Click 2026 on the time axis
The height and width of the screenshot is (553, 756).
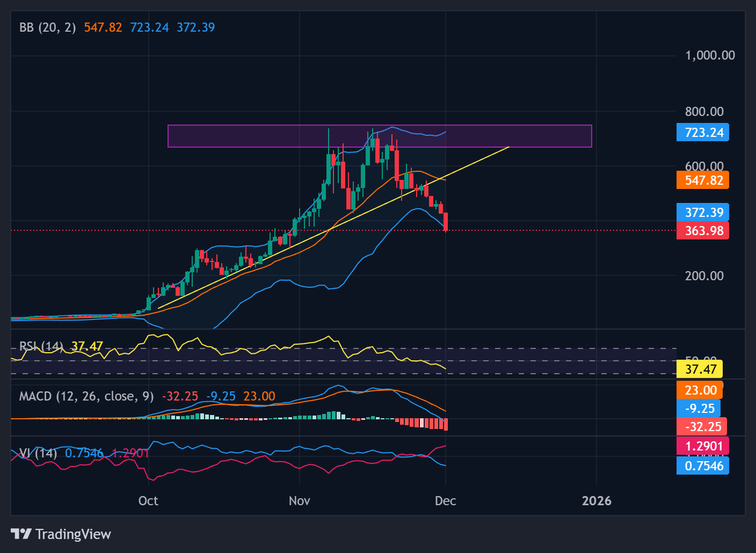(596, 500)
